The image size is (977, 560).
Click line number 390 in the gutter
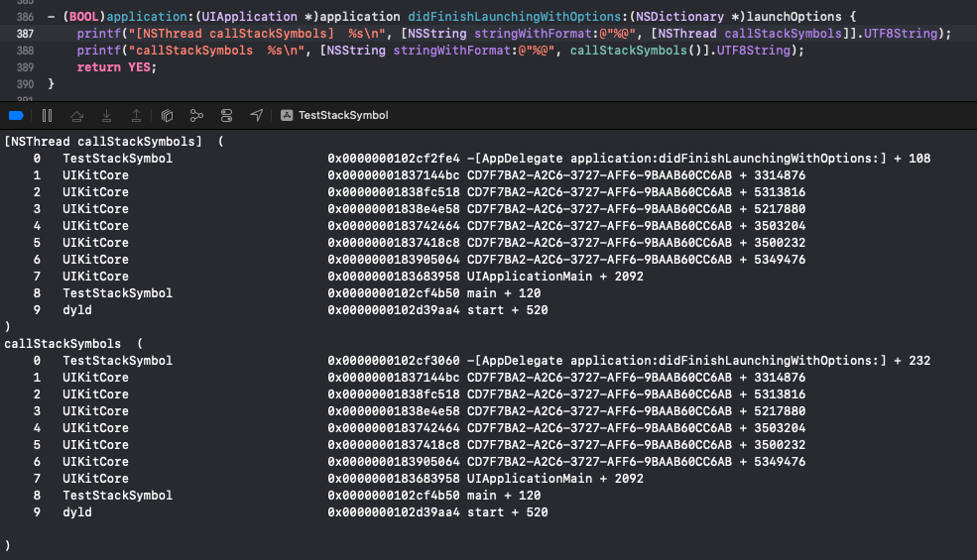25,84
